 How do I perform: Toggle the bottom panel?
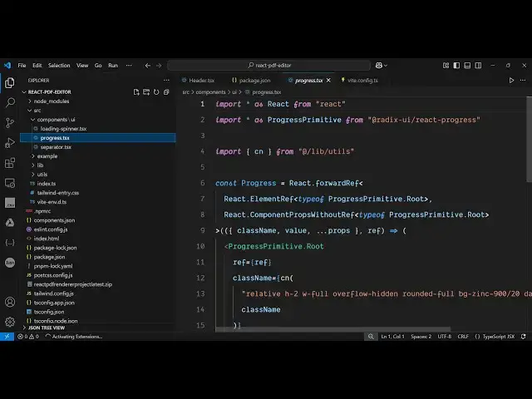(x=467, y=66)
